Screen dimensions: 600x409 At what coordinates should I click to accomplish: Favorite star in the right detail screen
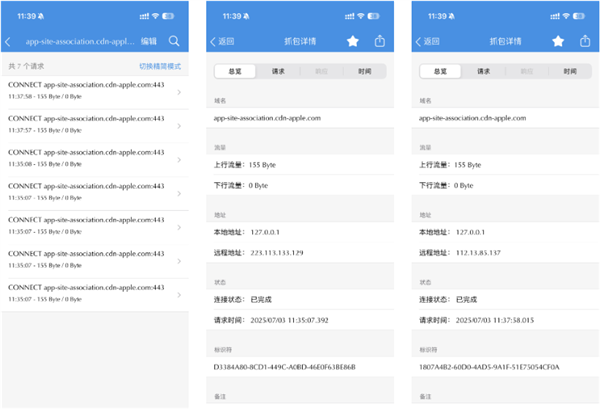click(x=558, y=41)
